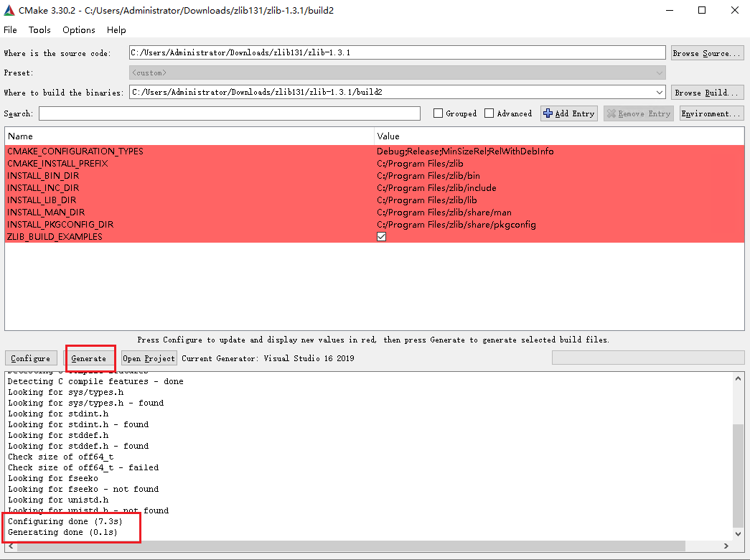750x560 pixels.
Task: Click output log scroll right arrow
Action: (726, 546)
